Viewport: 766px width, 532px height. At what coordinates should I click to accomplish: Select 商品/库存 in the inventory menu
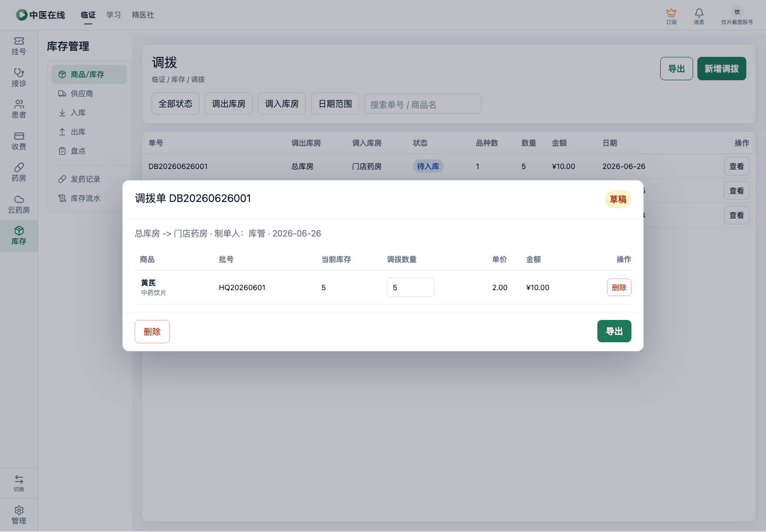tap(89, 74)
